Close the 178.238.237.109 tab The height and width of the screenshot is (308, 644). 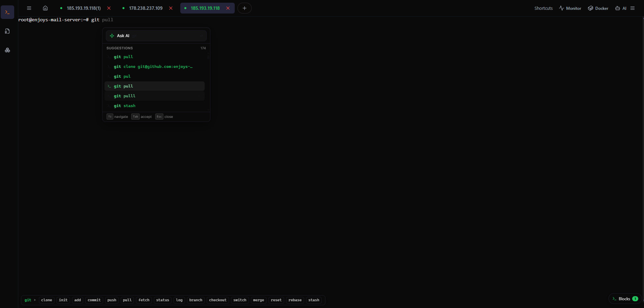click(x=171, y=8)
